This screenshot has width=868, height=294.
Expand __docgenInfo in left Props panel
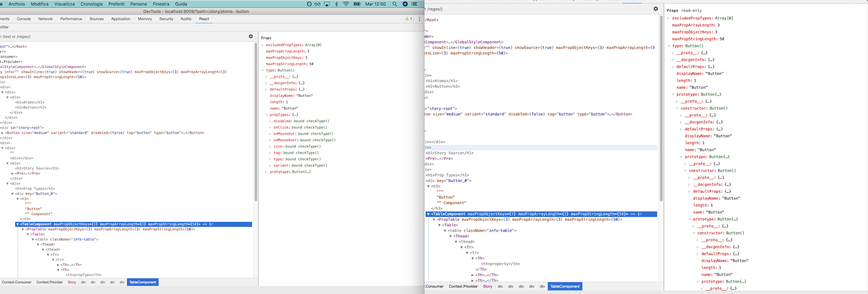266,83
